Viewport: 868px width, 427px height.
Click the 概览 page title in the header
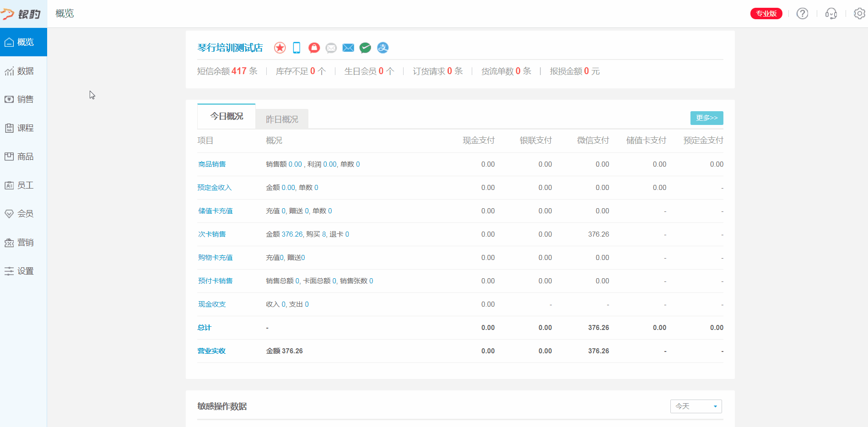(x=65, y=14)
